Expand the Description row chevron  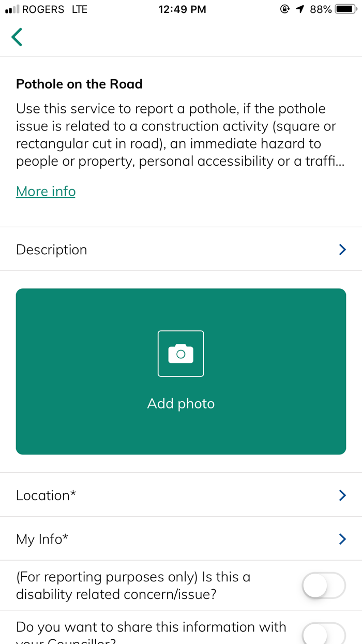(x=342, y=250)
